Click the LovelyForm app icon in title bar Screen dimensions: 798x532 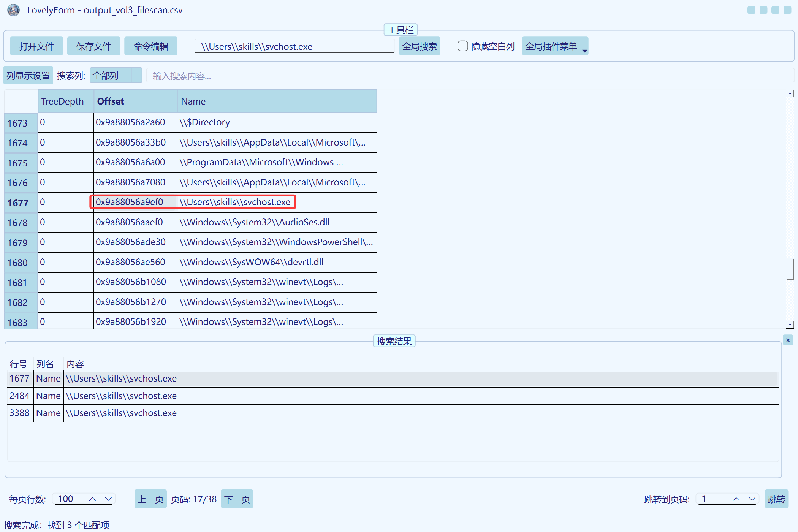[14, 10]
